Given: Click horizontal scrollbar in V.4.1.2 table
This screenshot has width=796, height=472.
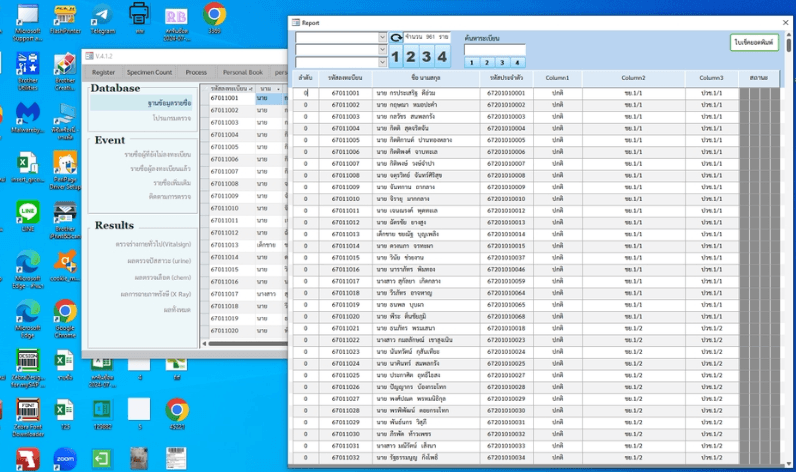Looking at the screenshot, I should click(x=248, y=344).
